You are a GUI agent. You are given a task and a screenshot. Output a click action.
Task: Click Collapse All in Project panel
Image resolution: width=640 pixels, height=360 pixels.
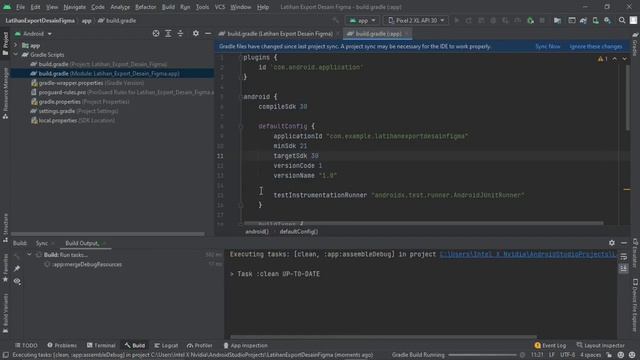[x=180, y=34]
